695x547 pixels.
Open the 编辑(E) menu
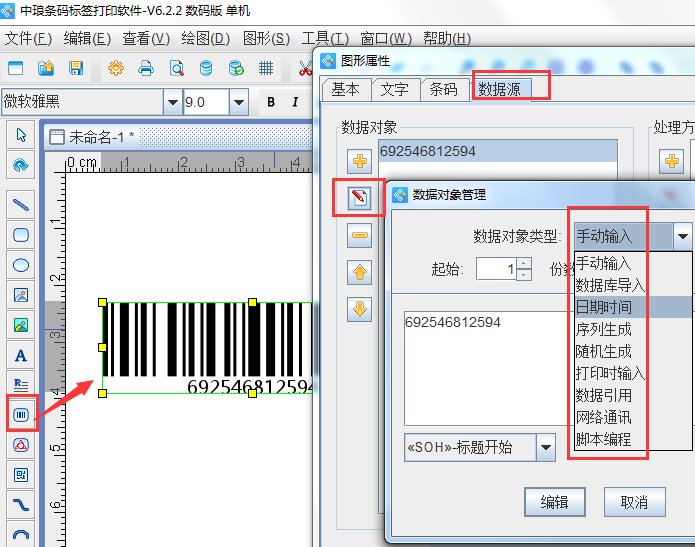tap(87, 39)
